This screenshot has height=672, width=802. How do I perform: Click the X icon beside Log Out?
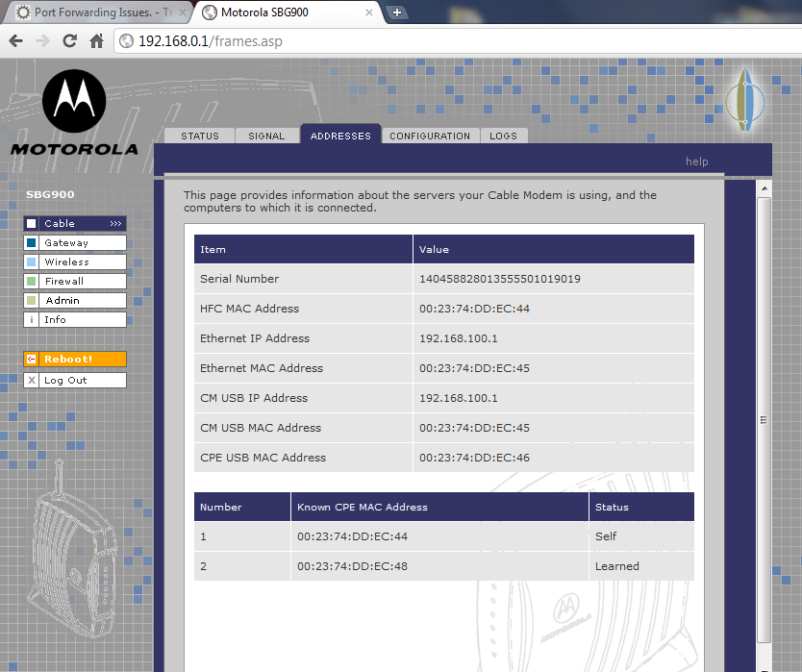pos(31,380)
